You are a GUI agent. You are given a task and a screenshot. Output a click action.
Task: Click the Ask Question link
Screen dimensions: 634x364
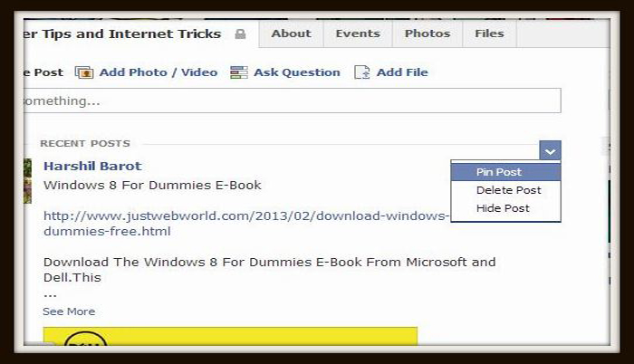coord(297,72)
